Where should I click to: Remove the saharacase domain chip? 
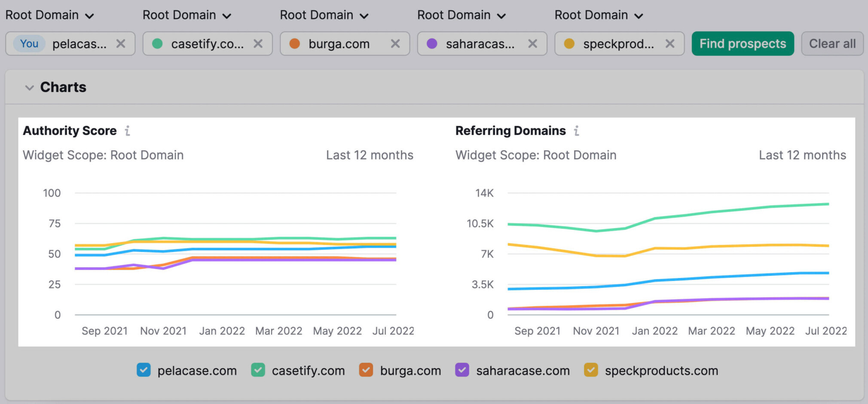tap(532, 44)
